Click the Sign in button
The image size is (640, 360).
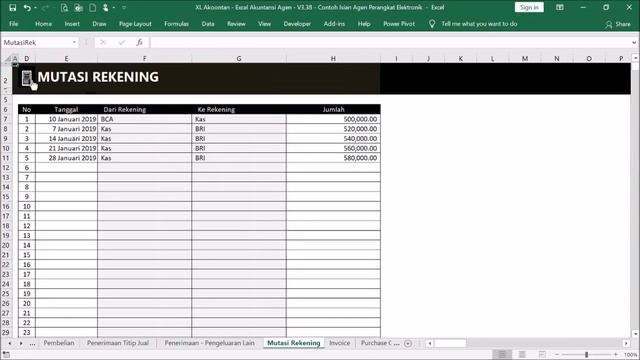pos(529,7)
